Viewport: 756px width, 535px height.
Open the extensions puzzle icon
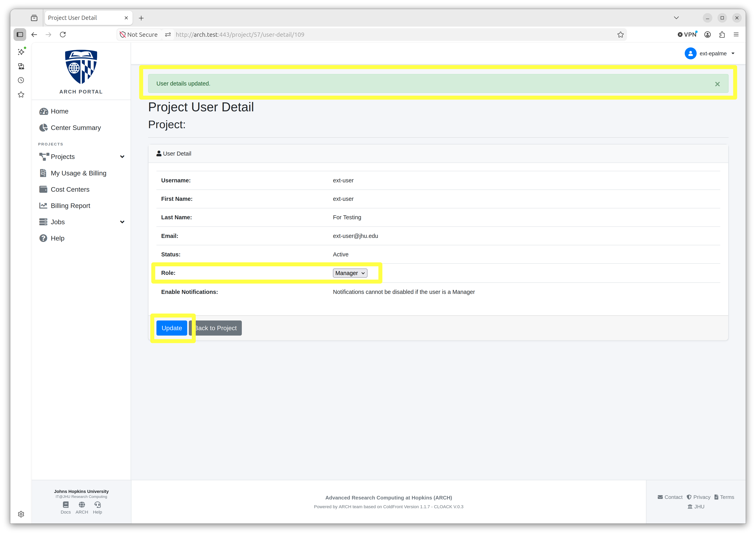pos(722,35)
